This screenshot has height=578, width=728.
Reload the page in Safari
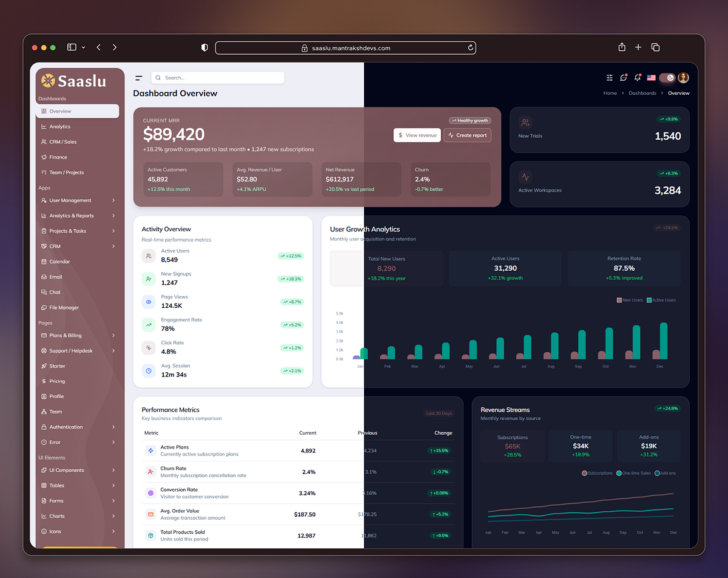pyautogui.click(x=470, y=47)
